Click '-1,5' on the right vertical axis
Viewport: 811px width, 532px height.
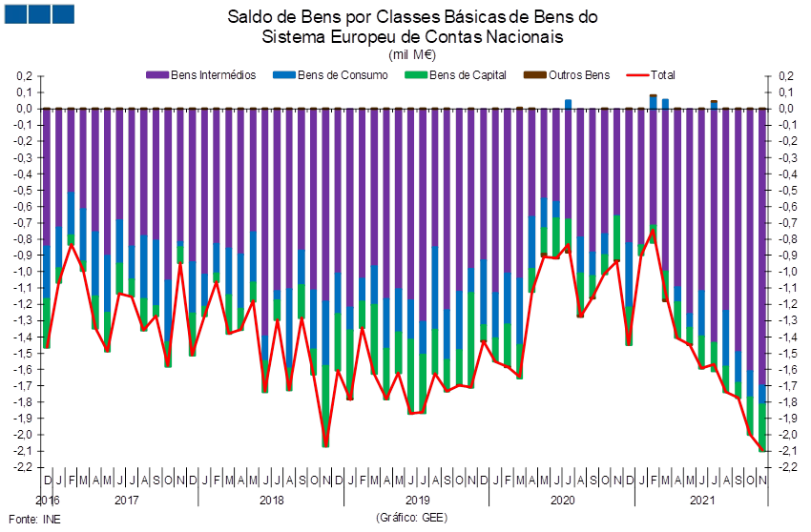pos(788,353)
